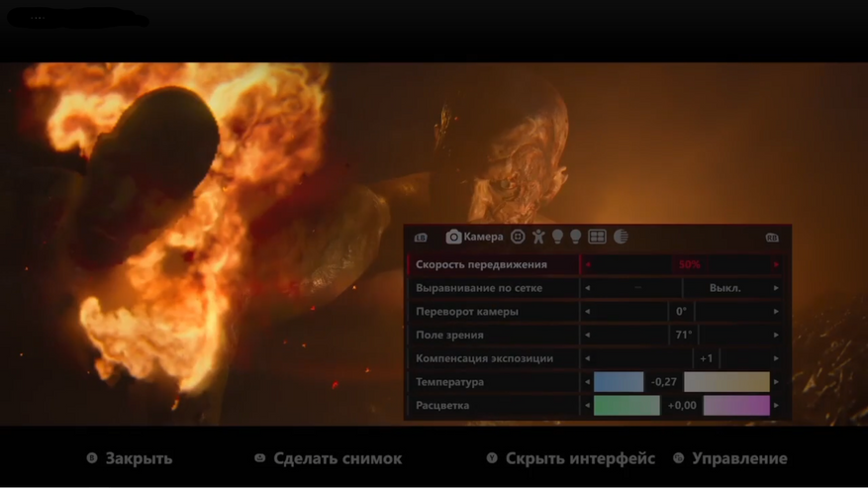
Task: Click the 71° field of view value
Action: [684, 336]
